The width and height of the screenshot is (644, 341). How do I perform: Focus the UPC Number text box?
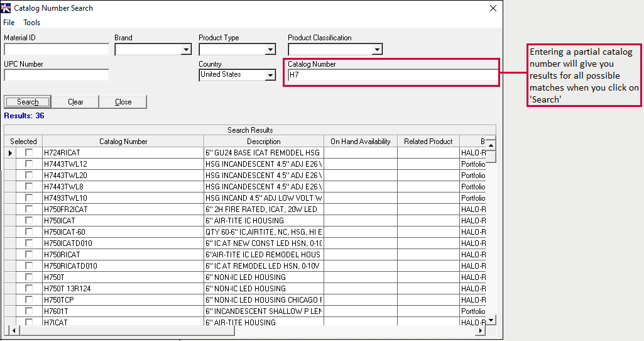[57, 75]
